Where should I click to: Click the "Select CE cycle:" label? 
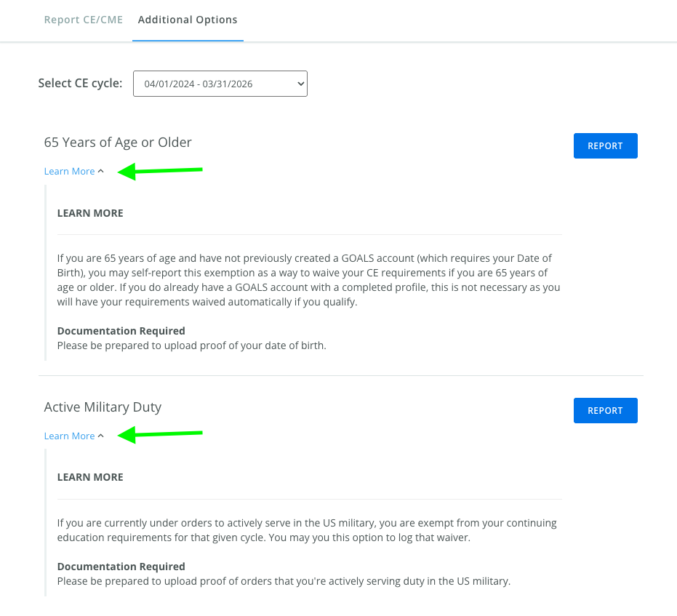click(80, 84)
